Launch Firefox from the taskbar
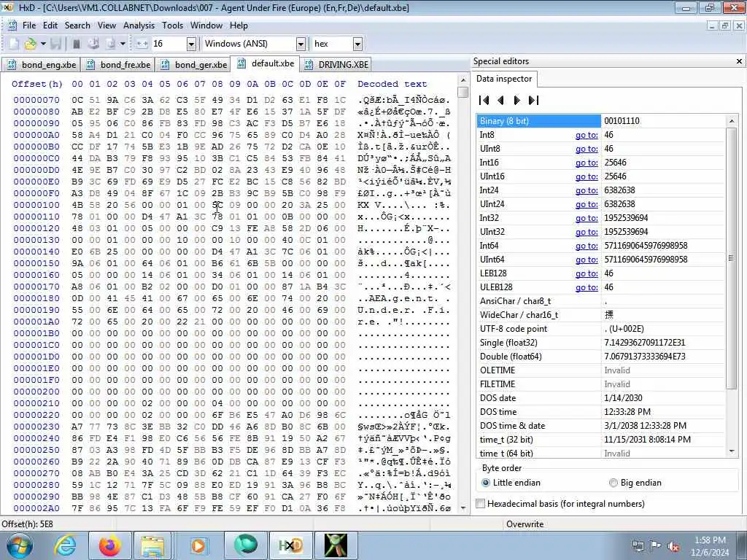Screen dimensions: 747x560 pos(109,545)
